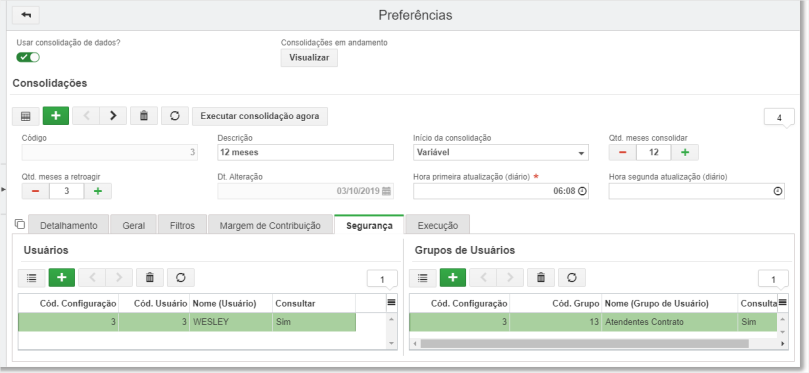Open clock picker for Hora segunda atualização
The width and height of the screenshot is (809, 373).
coord(778,191)
